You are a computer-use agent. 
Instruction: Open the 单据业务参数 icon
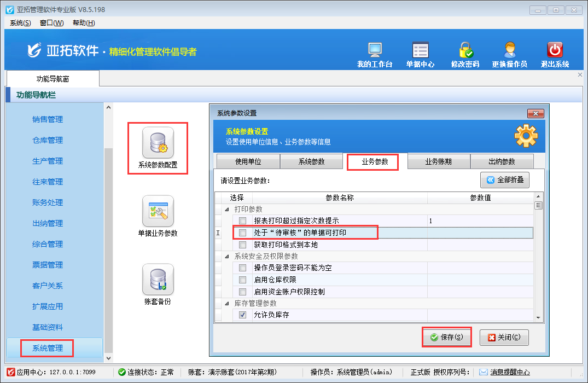158,212
